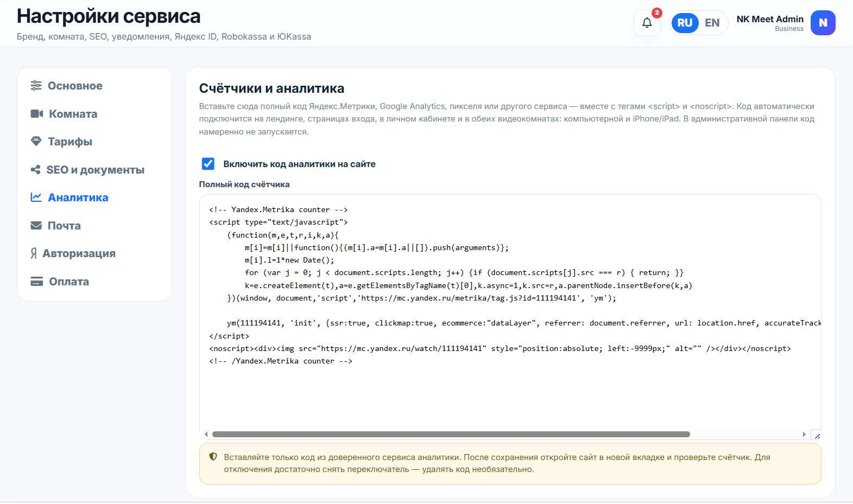This screenshot has width=853, height=504.
Task: Go to the Тарифы section
Action: click(94, 142)
